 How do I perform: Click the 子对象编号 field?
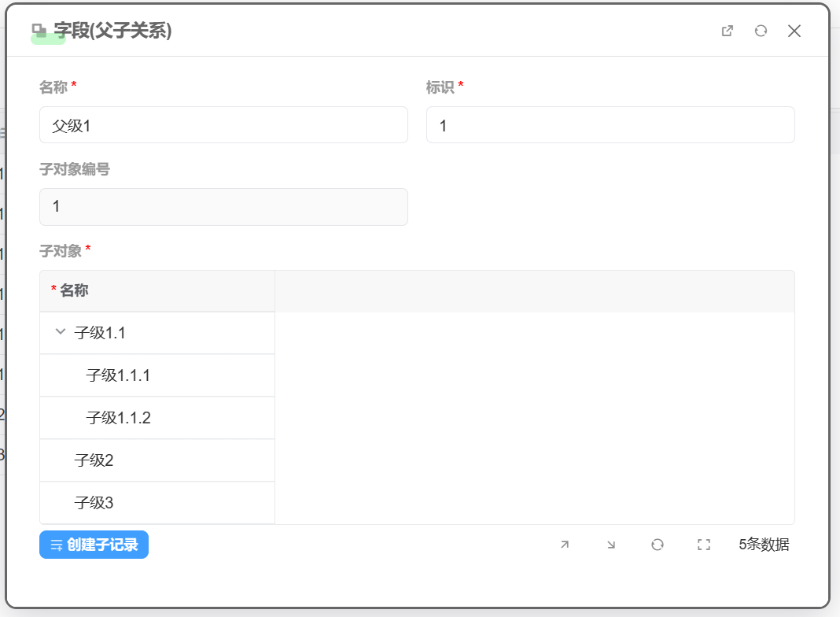223,207
